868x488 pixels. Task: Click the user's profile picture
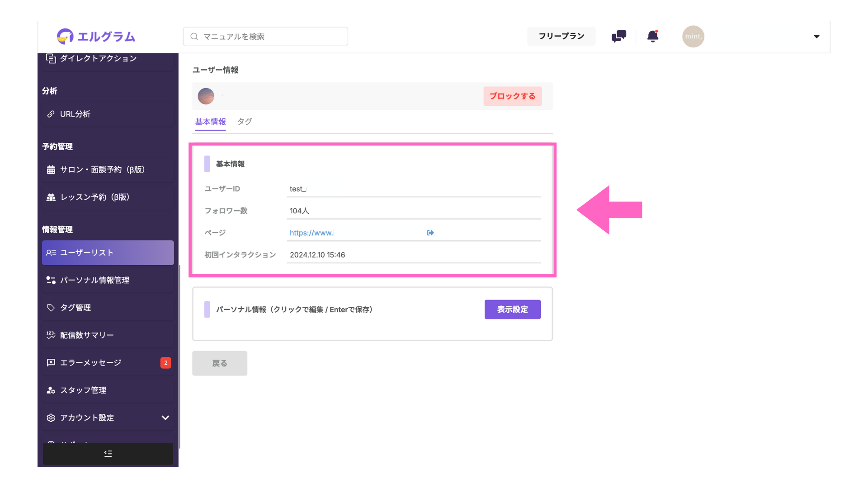pos(206,96)
